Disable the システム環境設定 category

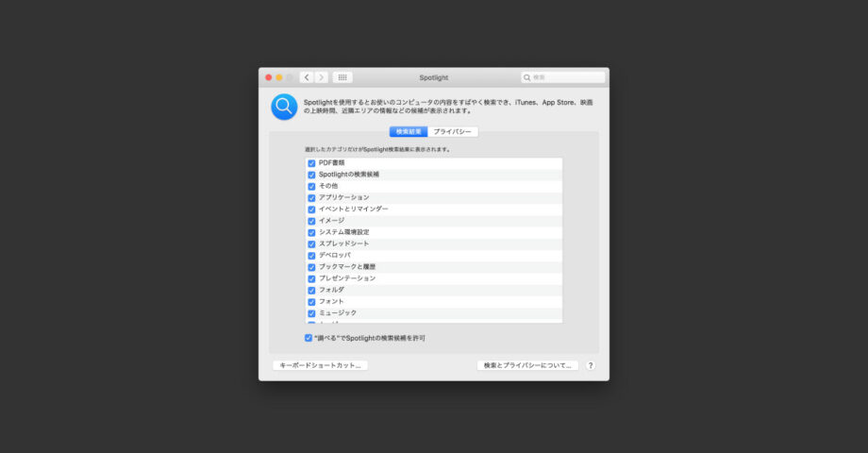tap(311, 232)
